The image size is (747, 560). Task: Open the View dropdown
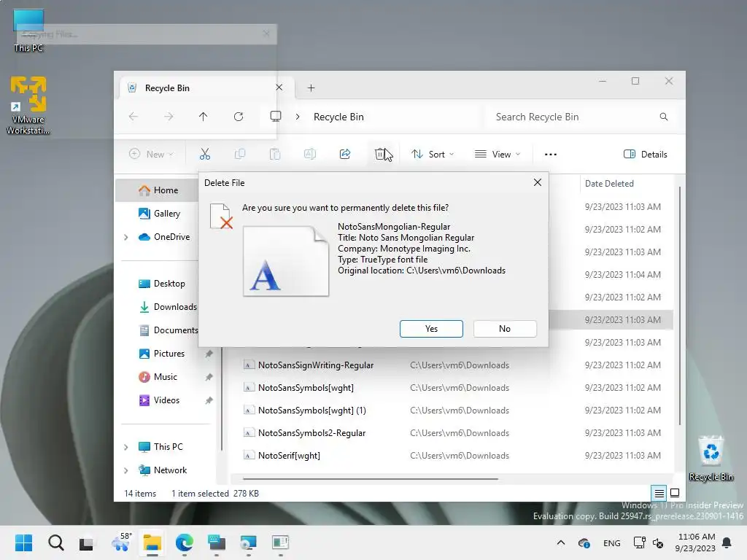click(498, 154)
